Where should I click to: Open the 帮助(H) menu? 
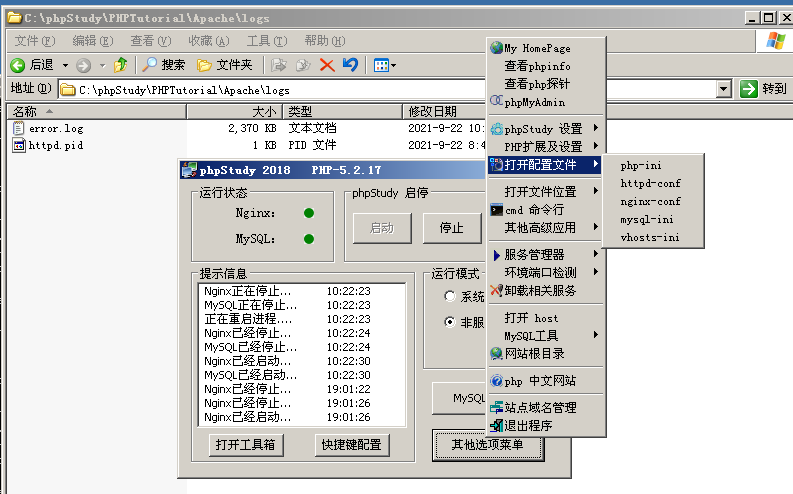click(325, 40)
